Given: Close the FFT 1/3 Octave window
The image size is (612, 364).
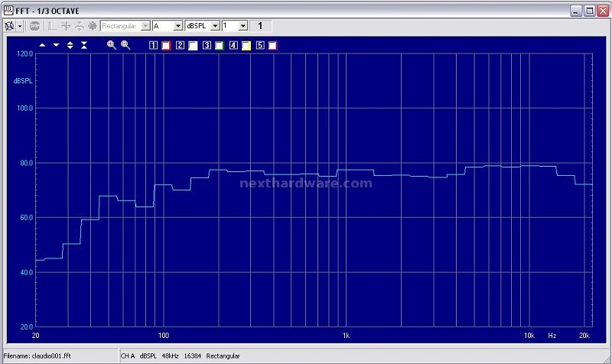Looking at the screenshot, I should (x=604, y=11).
